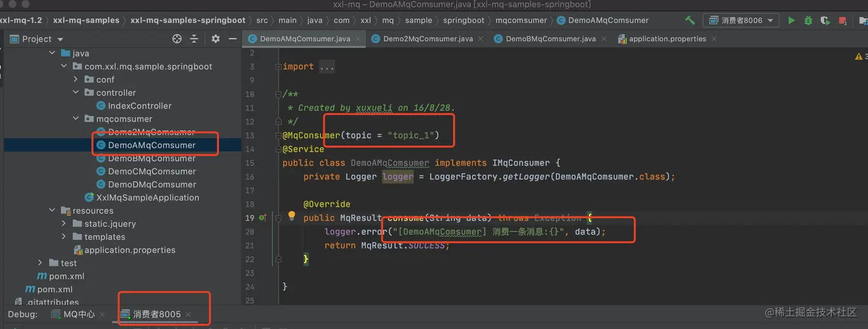Click the Build project hammer icon
The height and width of the screenshot is (329, 868).
pyautogui.click(x=690, y=20)
